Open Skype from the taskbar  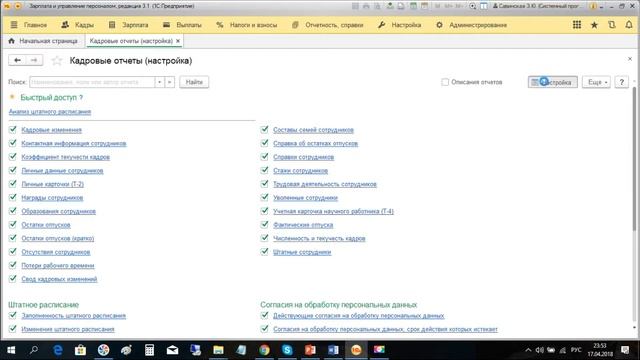[287, 350]
